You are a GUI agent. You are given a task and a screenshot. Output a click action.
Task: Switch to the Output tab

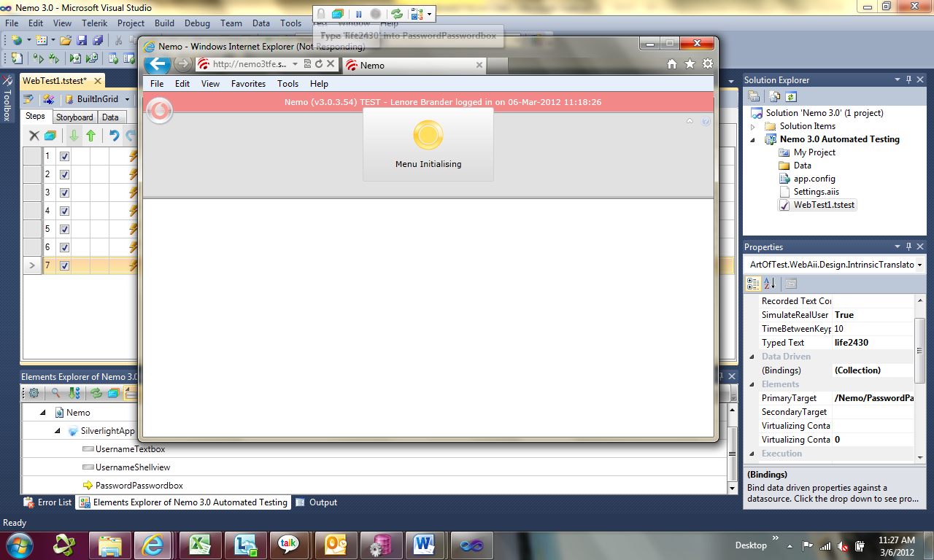tap(317, 502)
